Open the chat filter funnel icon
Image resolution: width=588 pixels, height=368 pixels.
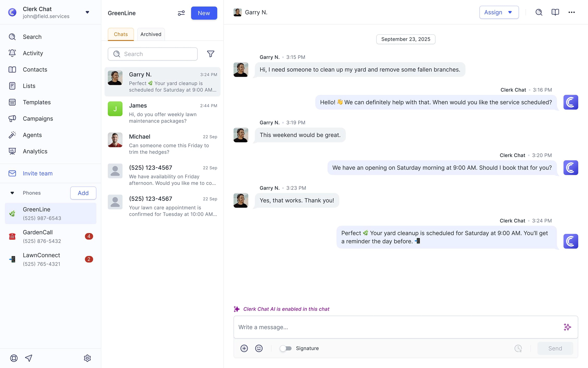coord(210,54)
